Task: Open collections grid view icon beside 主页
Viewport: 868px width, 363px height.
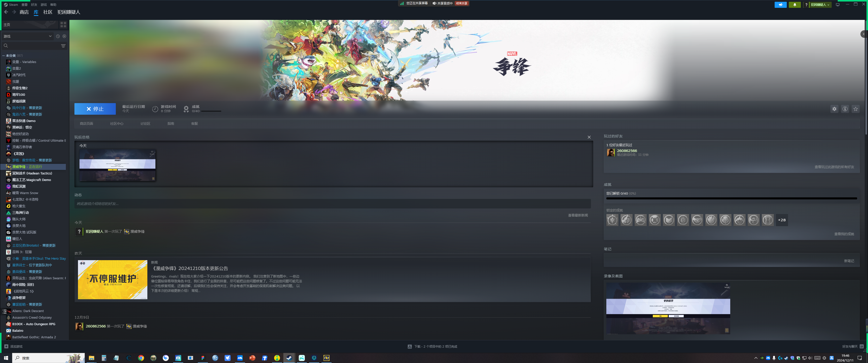Action: [x=63, y=25]
